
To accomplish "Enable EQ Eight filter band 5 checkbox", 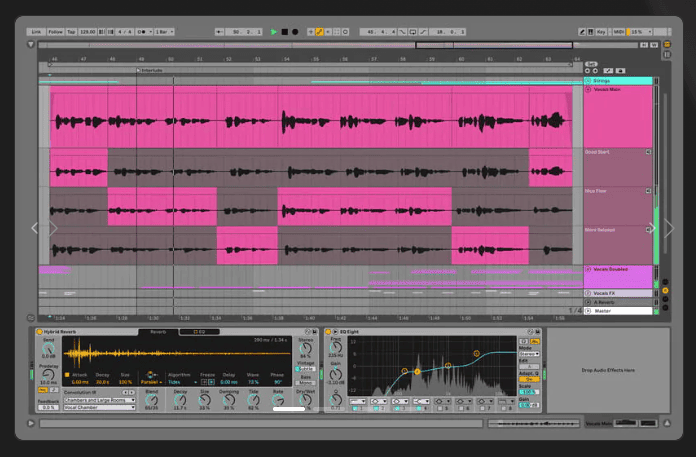I will [440, 409].
